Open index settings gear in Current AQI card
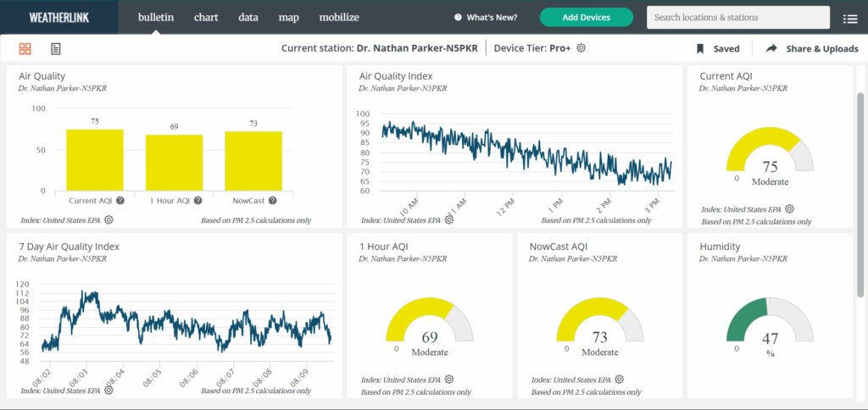 pyautogui.click(x=789, y=209)
